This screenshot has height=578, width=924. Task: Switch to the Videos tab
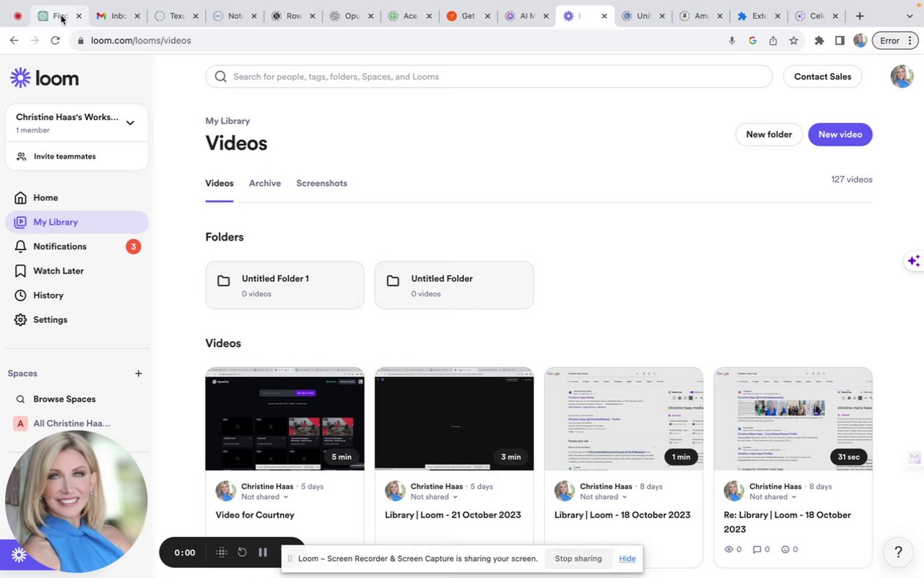pos(219,184)
